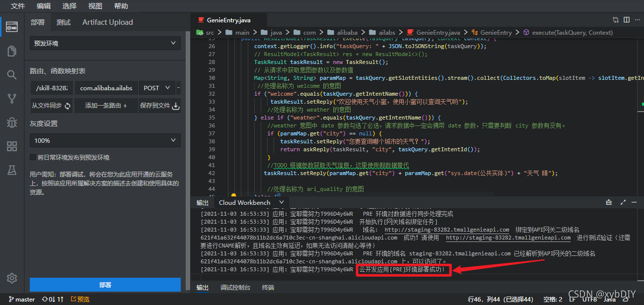
Task: Open the settings gear icon
Action: tap(12, 278)
